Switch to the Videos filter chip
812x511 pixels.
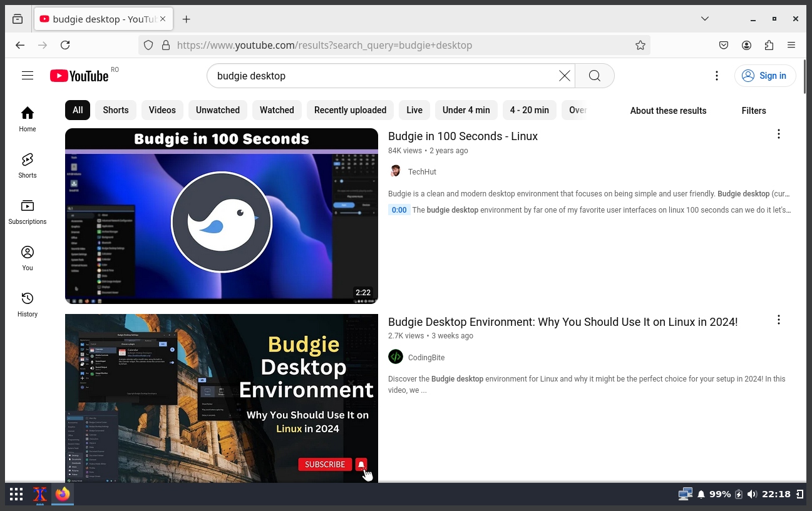point(162,110)
